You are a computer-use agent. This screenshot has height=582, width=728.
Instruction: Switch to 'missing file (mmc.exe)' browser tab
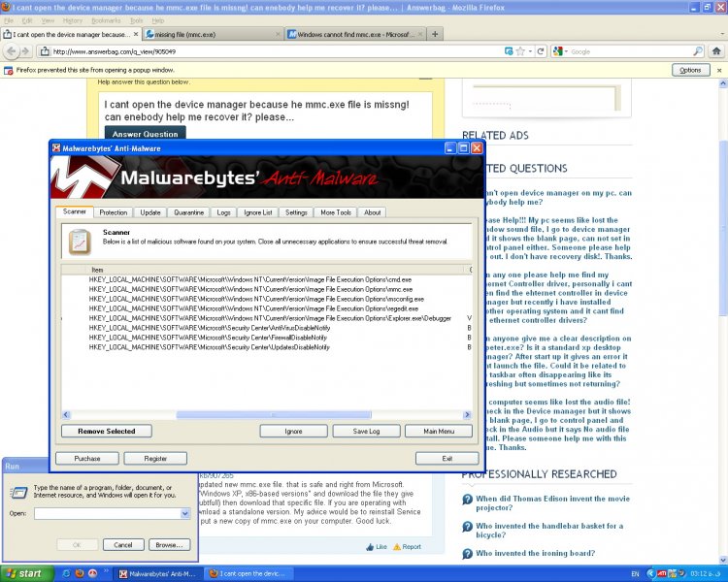tap(214, 34)
